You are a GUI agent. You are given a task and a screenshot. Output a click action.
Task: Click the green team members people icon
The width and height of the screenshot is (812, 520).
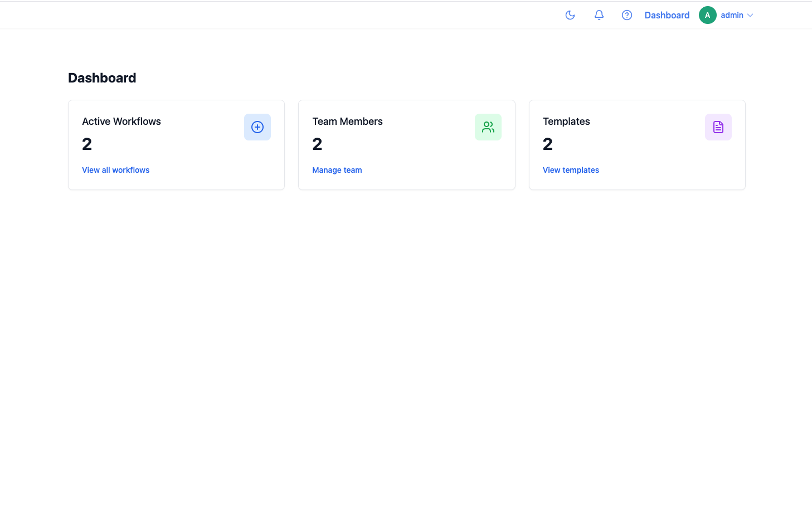488,127
